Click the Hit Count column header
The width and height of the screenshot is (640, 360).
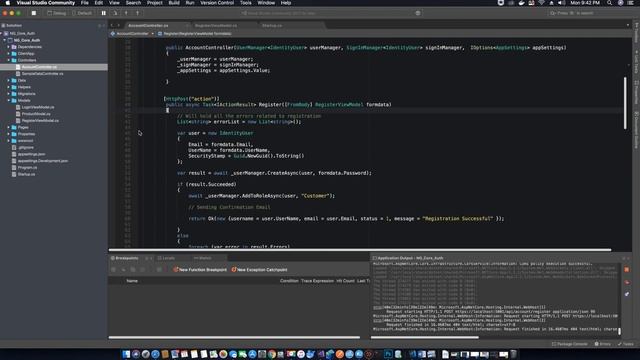(x=345, y=281)
